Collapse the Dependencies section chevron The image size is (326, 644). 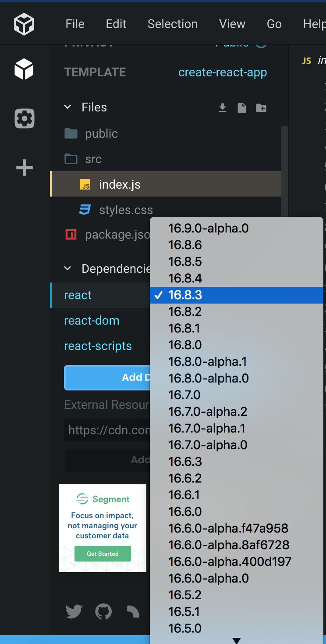(x=67, y=268)
